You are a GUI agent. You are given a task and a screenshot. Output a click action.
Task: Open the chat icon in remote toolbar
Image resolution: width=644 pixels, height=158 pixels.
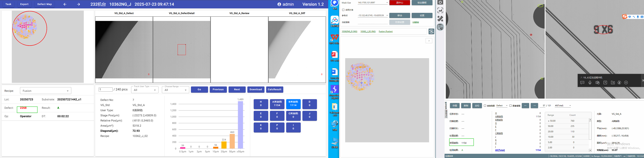point(582,83)
